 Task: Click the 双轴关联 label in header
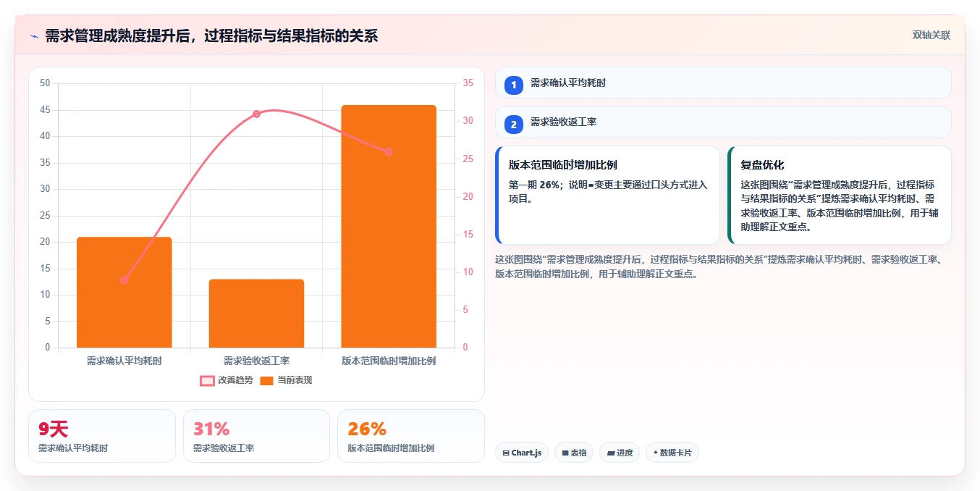[x=932, y=35]
